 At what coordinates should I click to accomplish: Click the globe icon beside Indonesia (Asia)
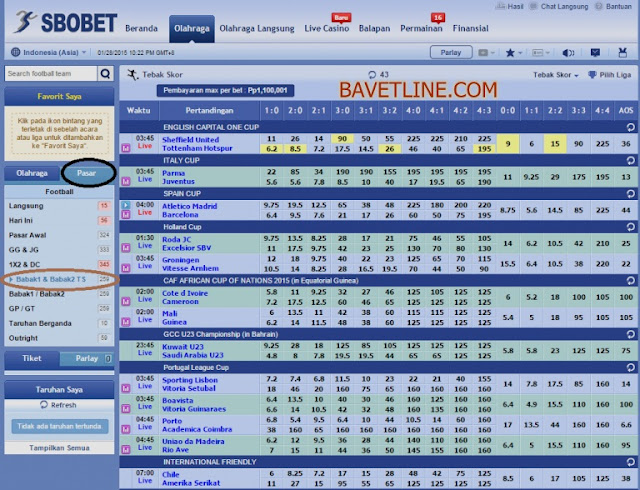click(16, 52)
